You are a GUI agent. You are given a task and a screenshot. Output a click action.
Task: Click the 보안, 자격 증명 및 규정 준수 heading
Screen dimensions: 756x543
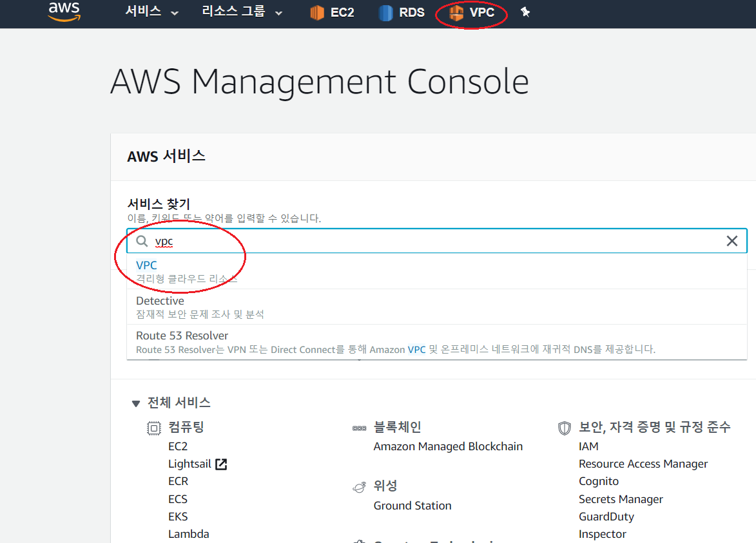(654, 427)
